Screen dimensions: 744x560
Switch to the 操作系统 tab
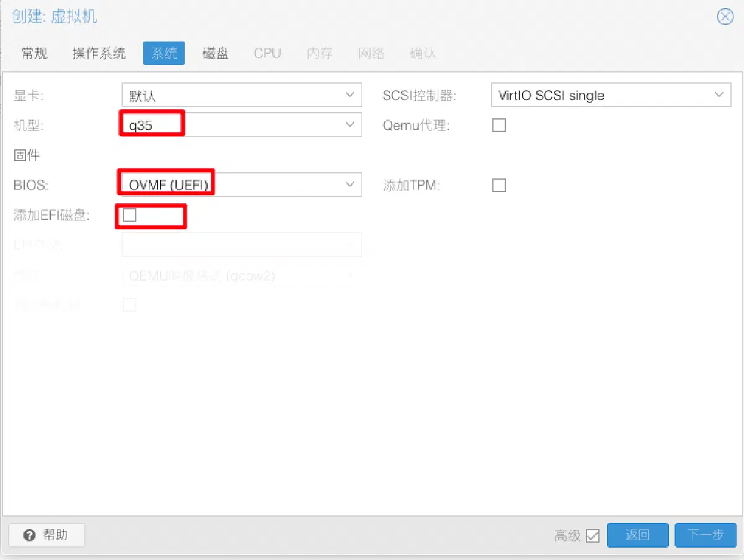coord(99,53)
